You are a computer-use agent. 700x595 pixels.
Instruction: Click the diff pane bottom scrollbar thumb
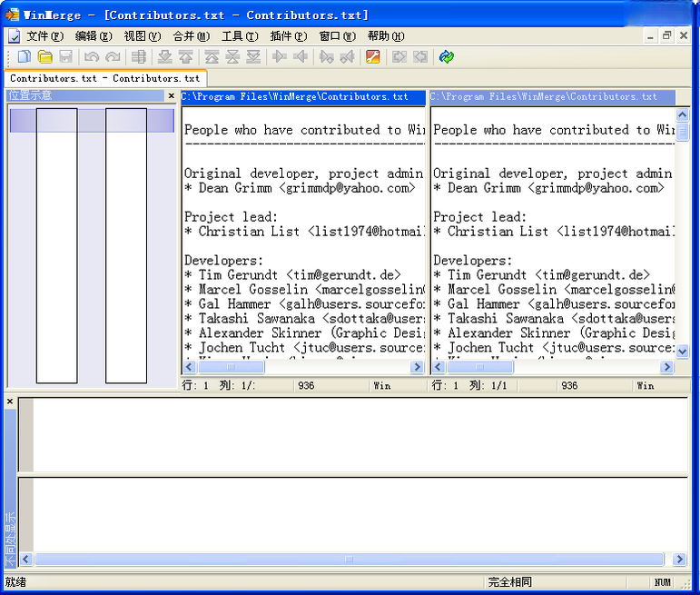pyautogui.click(x=350, y=560)
